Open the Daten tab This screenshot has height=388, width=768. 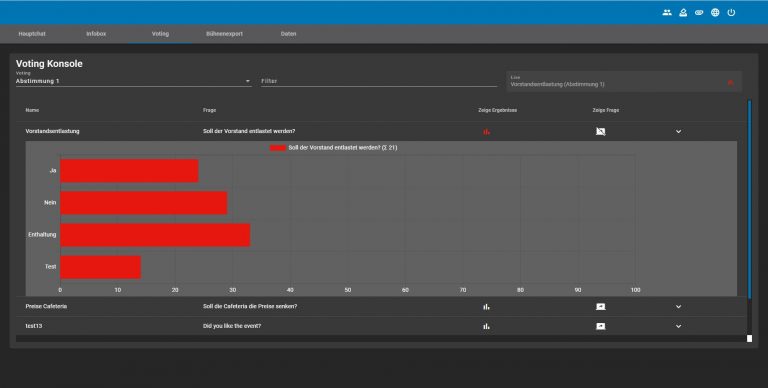tap(288, 34)
